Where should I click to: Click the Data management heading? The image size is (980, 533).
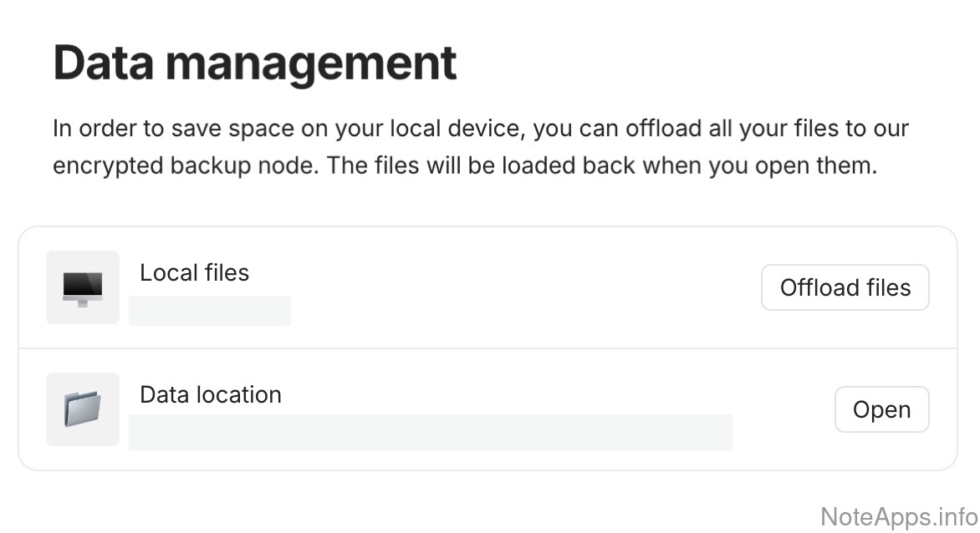[254, 62]
